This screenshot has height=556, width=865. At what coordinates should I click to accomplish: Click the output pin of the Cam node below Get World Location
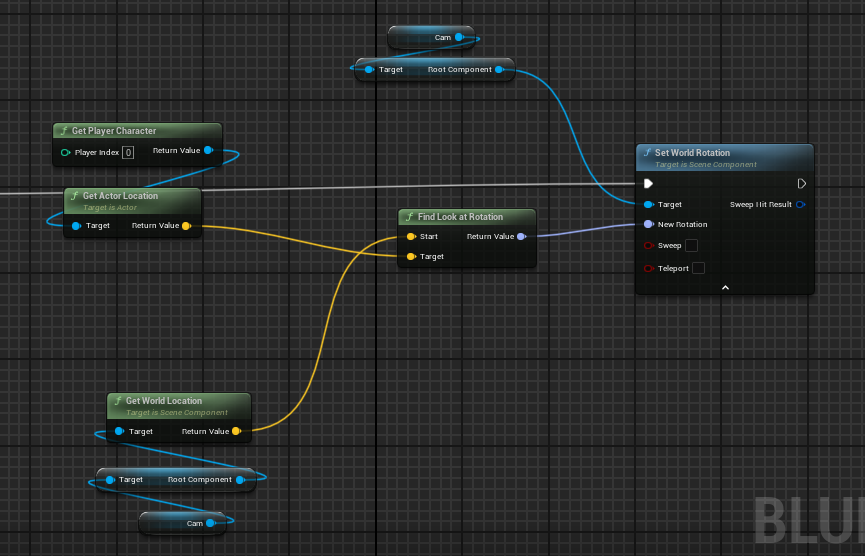click(x=210, y=523)
